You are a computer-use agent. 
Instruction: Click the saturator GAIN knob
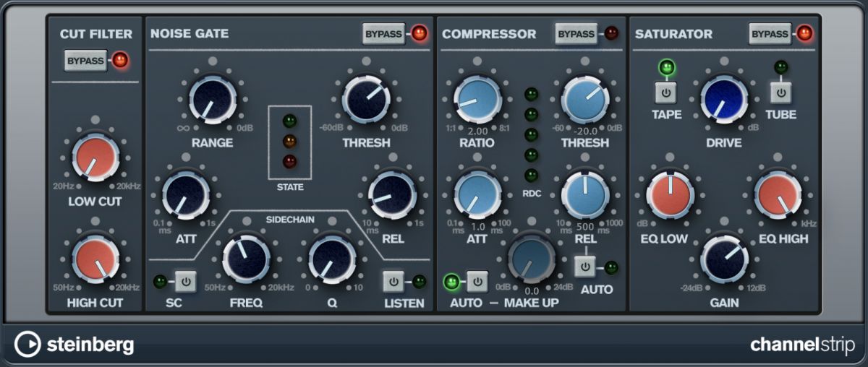pyautogui.click(x=724, y=259)
